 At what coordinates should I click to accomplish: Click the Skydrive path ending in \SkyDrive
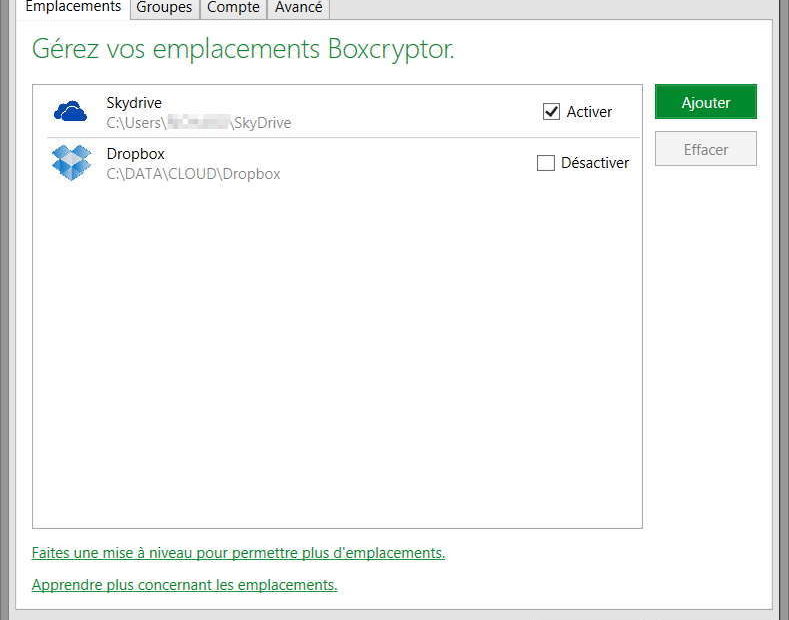199,122
